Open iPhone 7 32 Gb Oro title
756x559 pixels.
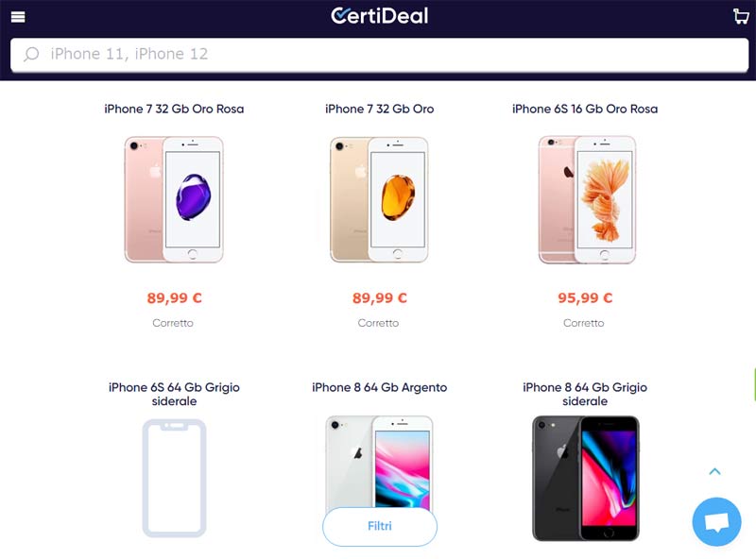(380, 109)
